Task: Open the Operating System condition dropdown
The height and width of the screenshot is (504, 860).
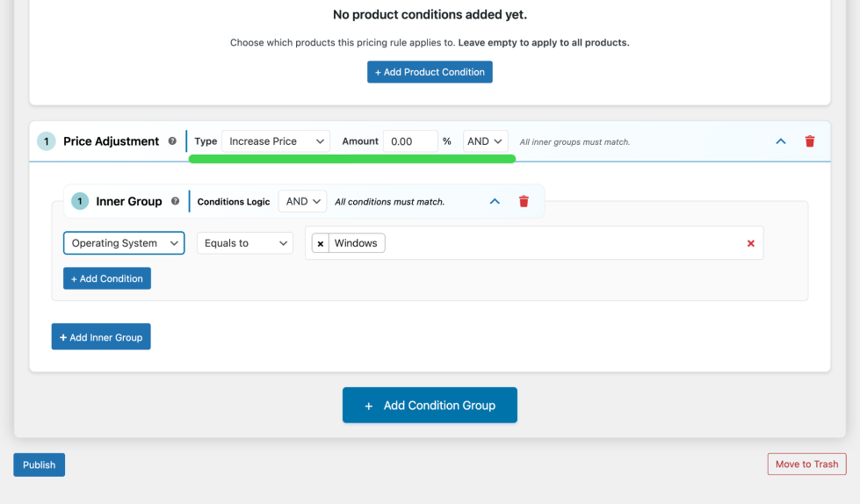Action: point(124,243)
